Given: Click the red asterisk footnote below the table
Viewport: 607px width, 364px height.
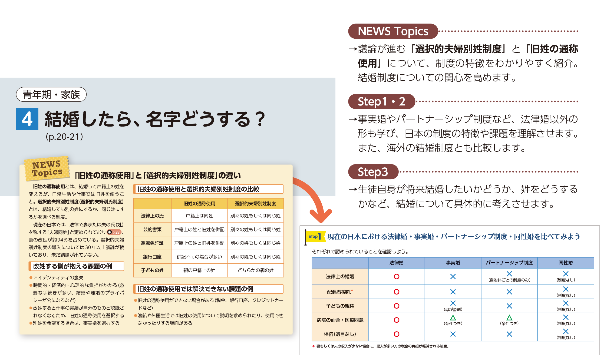Looking at the screenshot, I should click(x=381, y=346).
